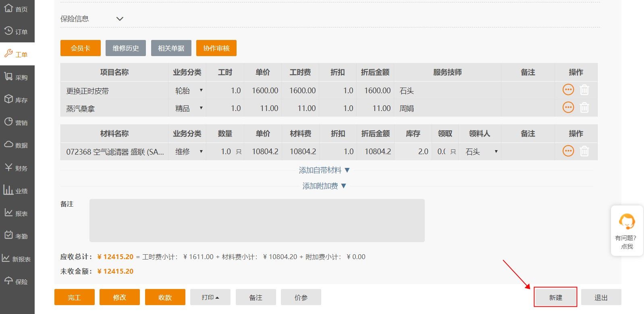Image resolution: width=644 pixels, height=314 pixels.
Task: Open the 领料人 dropdown showing 石头
Action: [480, 151]
